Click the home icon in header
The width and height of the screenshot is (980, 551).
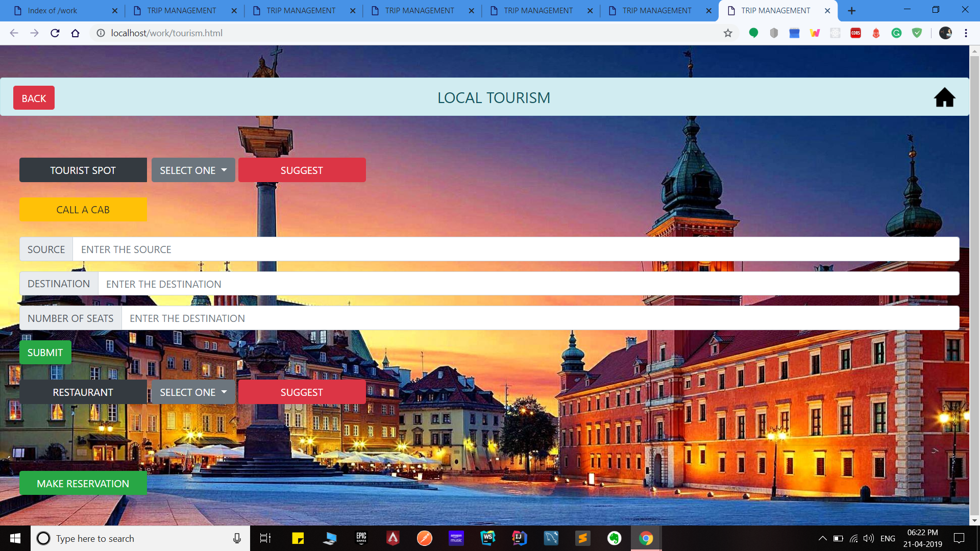click(944, 97)
